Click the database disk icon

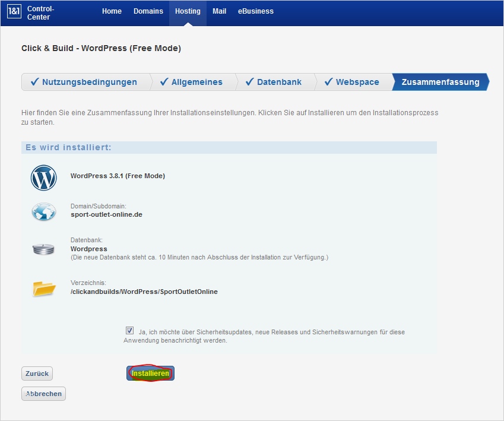click(x=43, y=249)
